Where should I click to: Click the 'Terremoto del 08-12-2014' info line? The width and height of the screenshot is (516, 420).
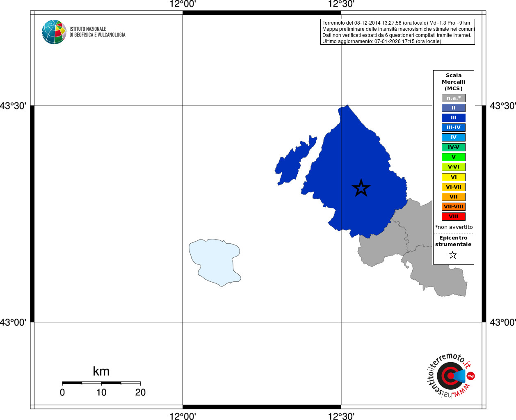(396, 23)
